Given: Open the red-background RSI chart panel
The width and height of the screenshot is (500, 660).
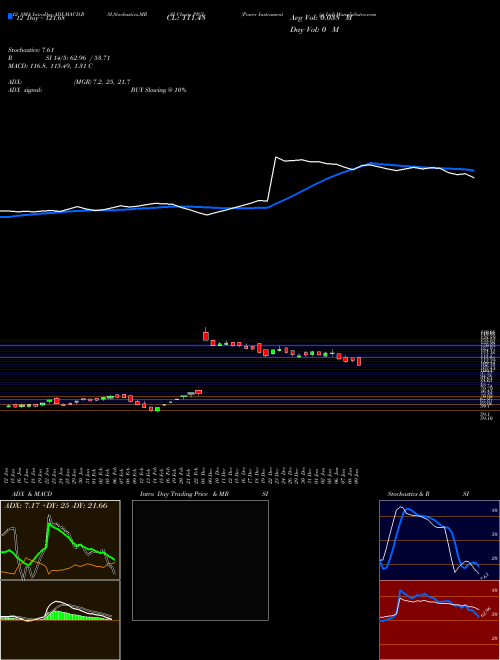Looking at the screenshot, I should coord(439,620).
